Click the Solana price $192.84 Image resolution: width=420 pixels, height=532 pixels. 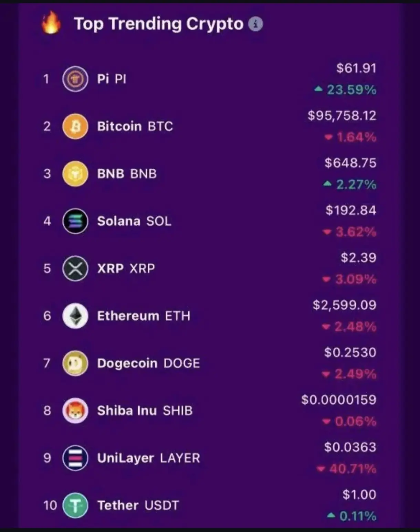[351, 210]
